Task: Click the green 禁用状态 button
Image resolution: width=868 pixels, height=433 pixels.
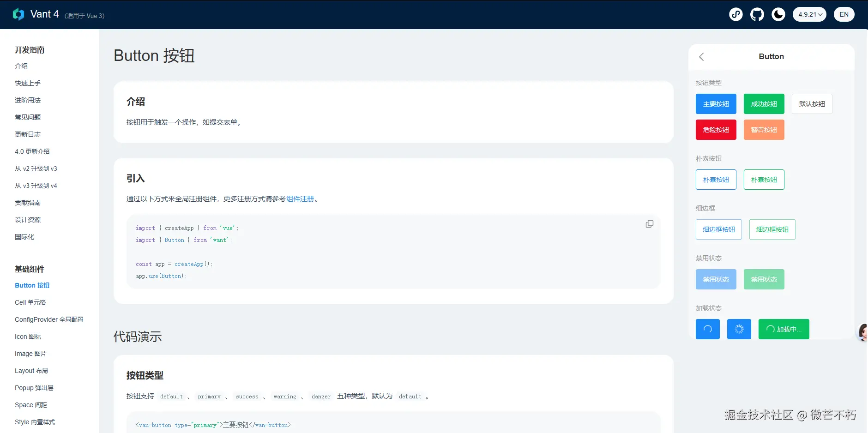Action: point(764,279)
